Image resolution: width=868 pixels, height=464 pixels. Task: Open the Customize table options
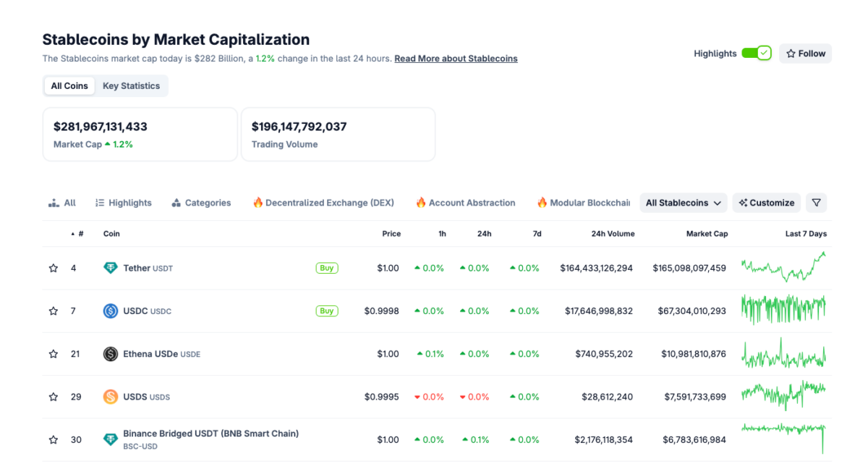767,203
